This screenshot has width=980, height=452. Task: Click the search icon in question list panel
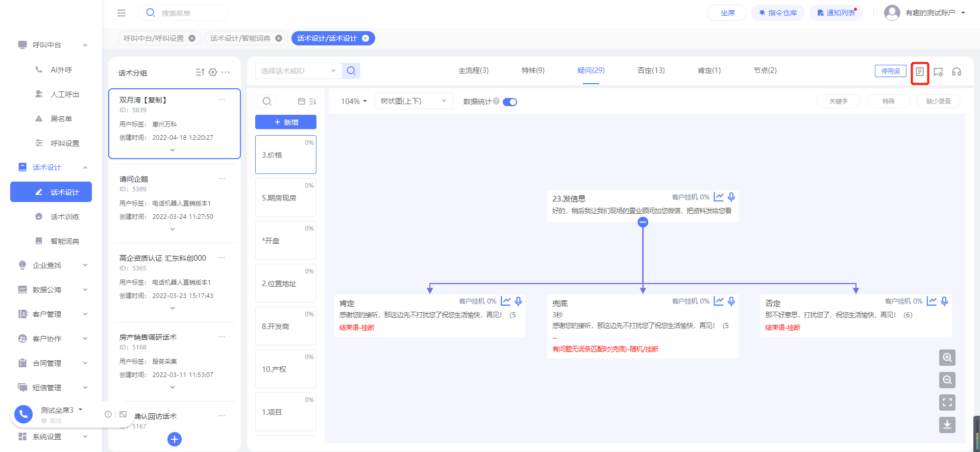(x=266, y=102)
